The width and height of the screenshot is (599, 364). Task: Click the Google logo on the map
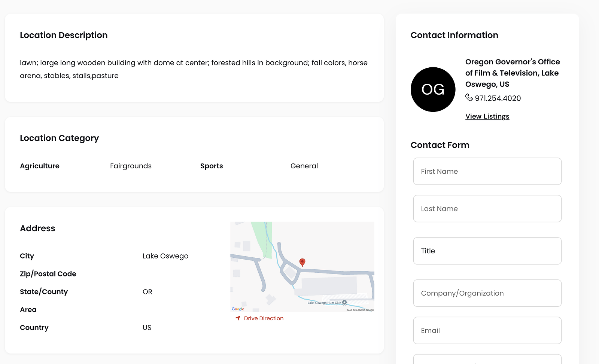pos(238,309)
